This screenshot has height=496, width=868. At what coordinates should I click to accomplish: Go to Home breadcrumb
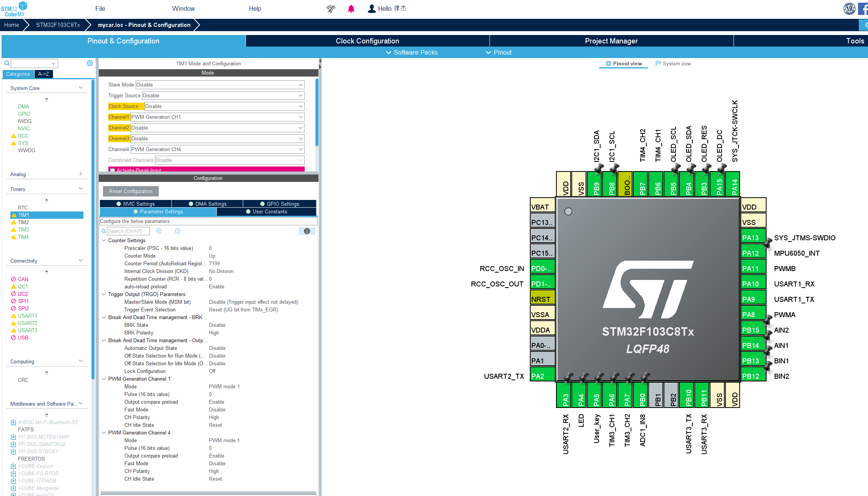click(x=12, y=25)
